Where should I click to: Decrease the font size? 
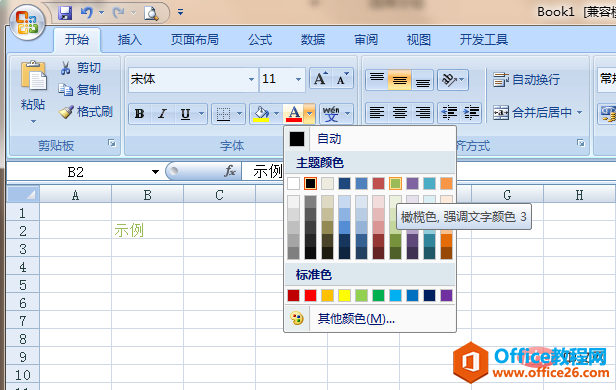pyautogui.click(x=342, y=79)
